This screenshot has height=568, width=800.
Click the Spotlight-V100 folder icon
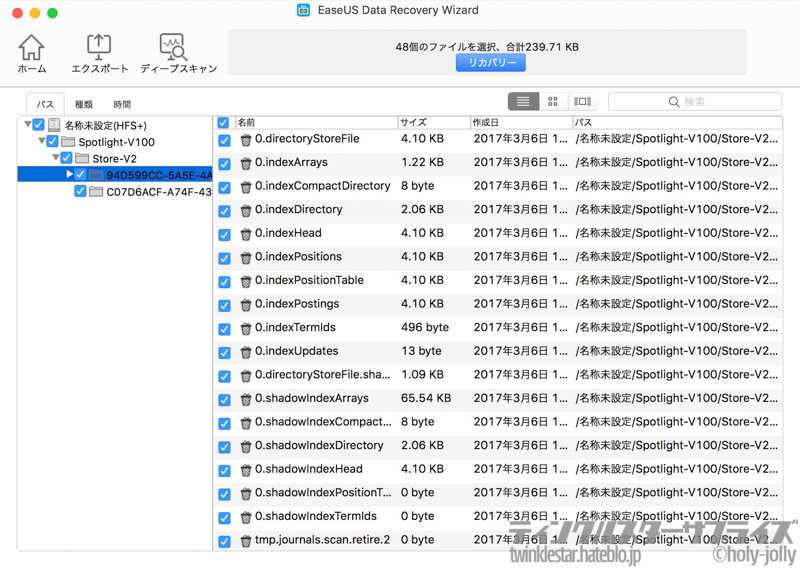point(68,141)
